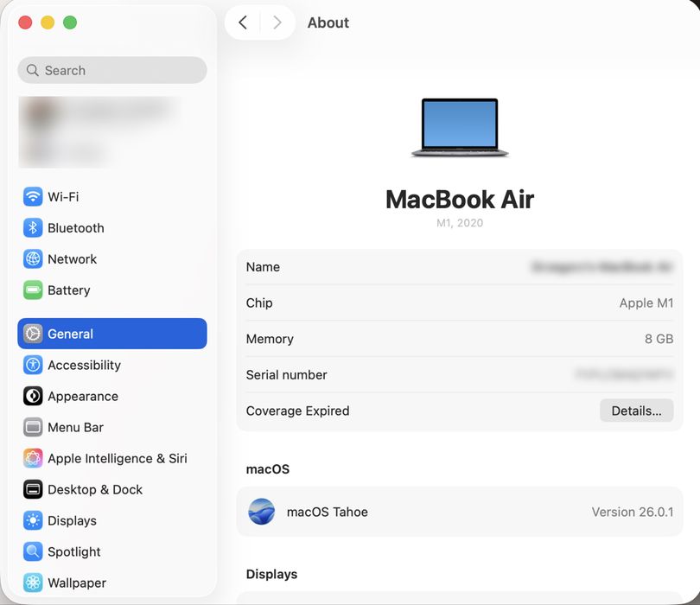Click the macOS section heading
The image size is (700, 605).
[x=267, y=468]
